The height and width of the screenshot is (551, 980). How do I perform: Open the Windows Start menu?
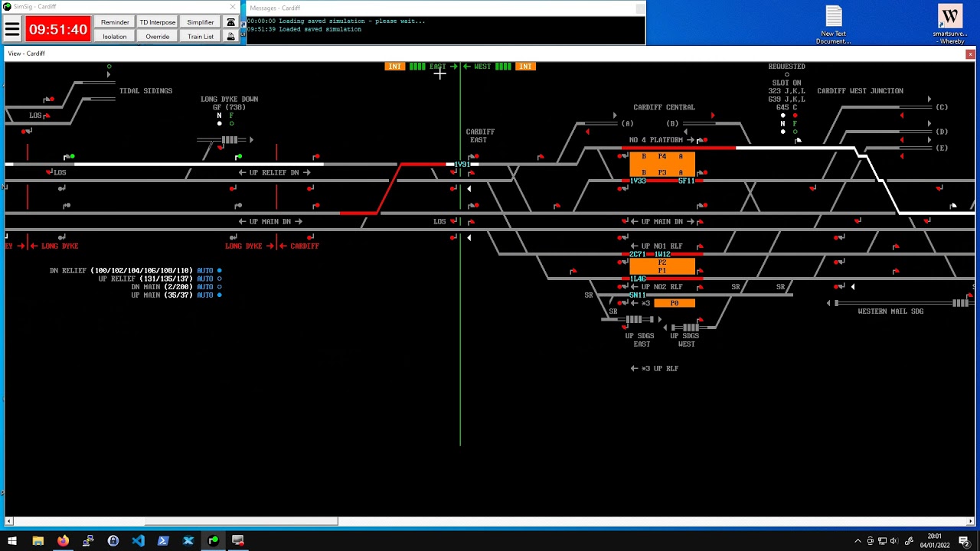pos(12,541)
